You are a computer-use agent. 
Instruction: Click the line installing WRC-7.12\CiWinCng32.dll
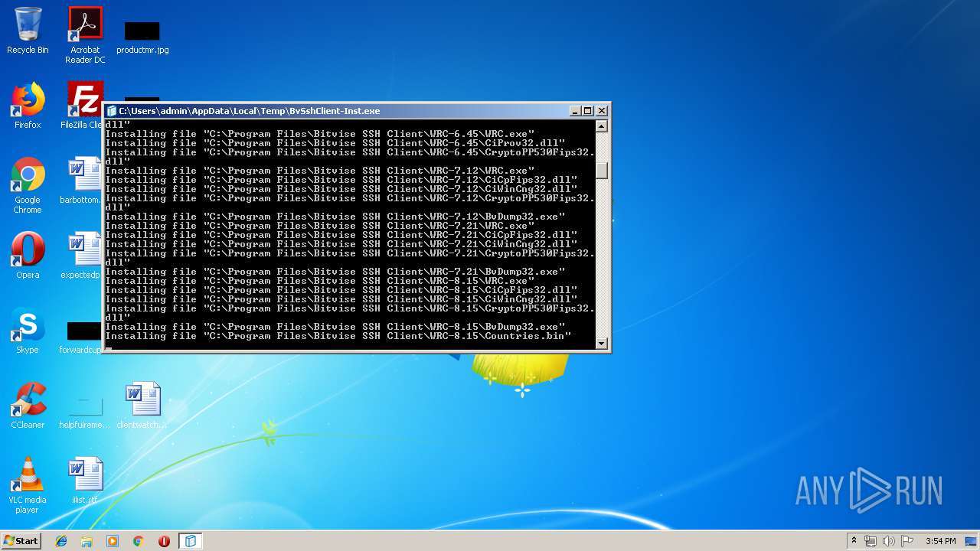point(341,189)
